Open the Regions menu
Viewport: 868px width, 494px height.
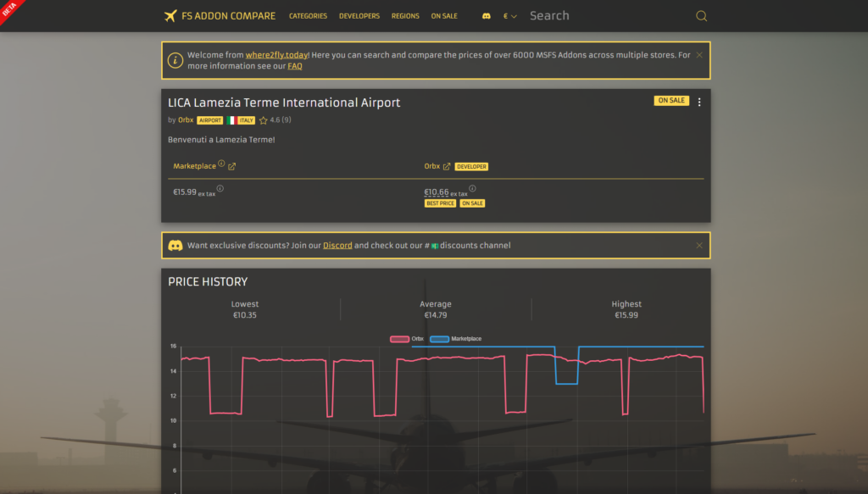(x=405, y=16)
